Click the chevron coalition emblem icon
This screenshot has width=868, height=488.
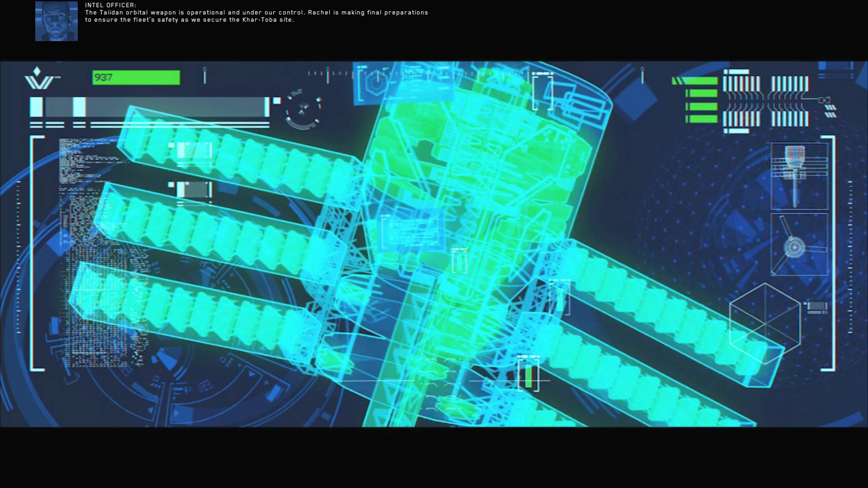pyautogui.click(x=39, y=79)
